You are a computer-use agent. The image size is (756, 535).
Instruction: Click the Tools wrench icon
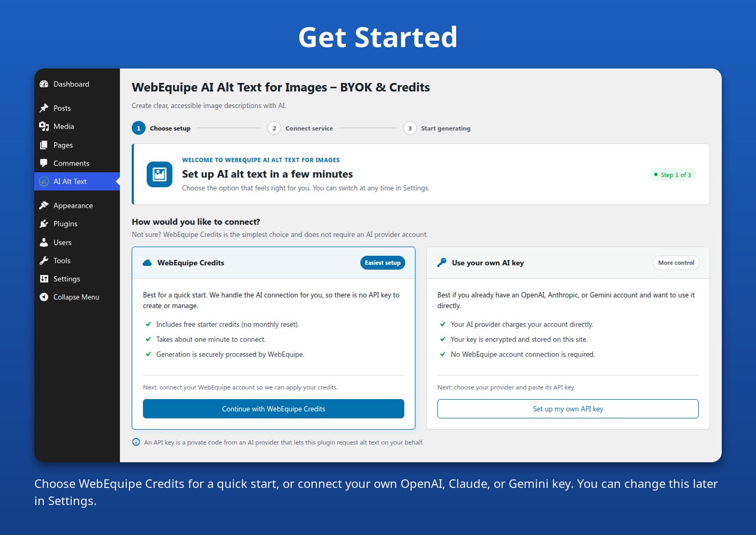pyautogui.click(x=44, y=261)
